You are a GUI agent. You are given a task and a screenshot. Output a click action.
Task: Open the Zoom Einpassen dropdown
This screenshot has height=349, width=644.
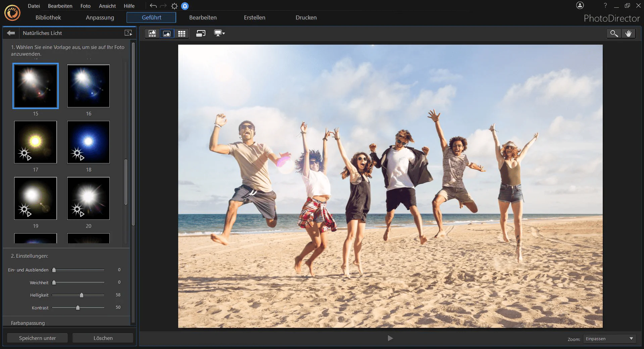coord(609,339)
